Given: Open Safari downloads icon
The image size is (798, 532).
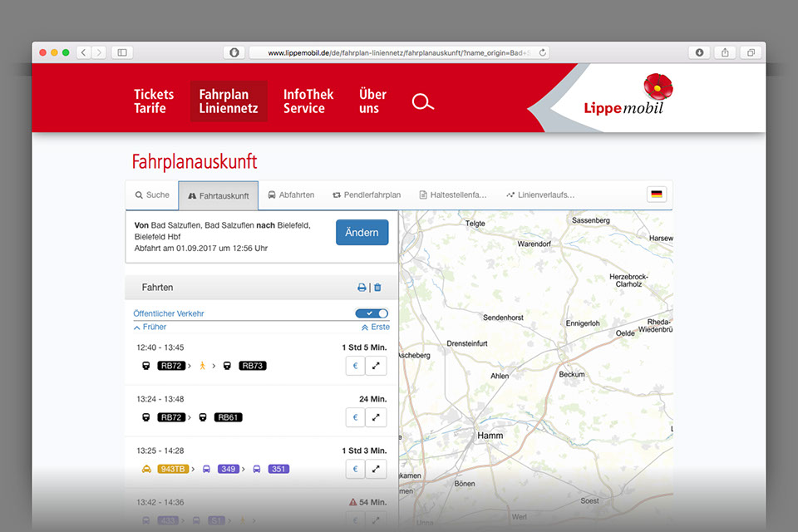Looking at the screenshot, I should [699, 52].
